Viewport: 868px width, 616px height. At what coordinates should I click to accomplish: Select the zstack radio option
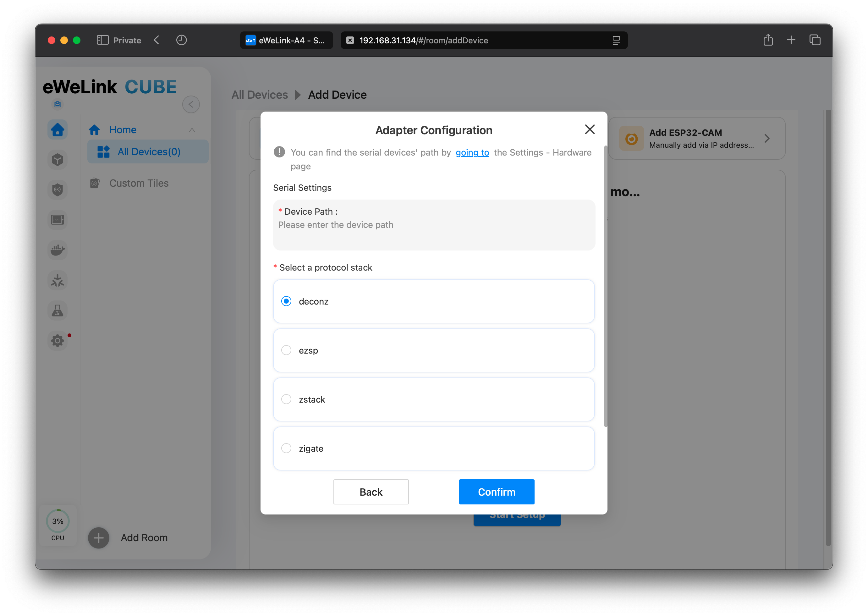[x=286, y=399]
